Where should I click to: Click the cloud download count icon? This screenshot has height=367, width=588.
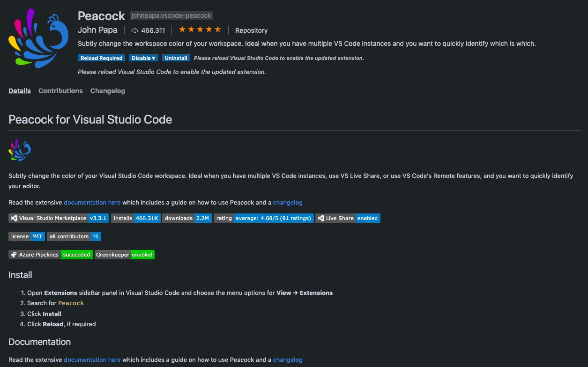(x=135, y=30)
